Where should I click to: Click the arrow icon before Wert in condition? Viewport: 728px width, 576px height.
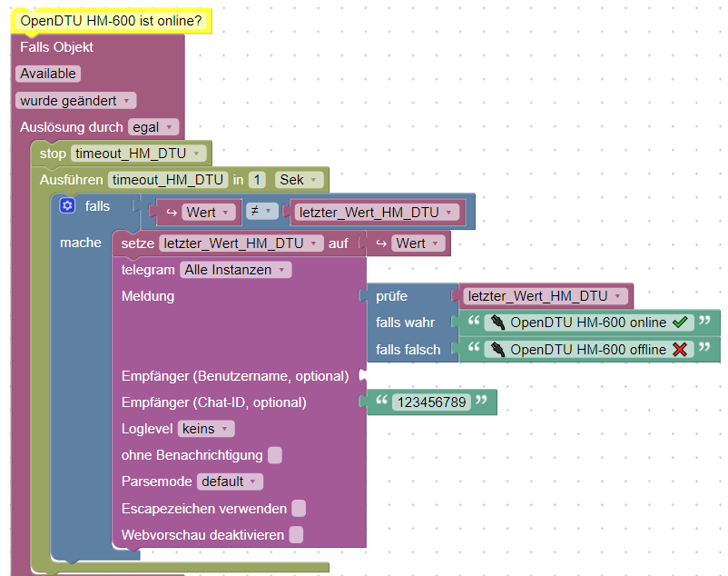point(172,213)
